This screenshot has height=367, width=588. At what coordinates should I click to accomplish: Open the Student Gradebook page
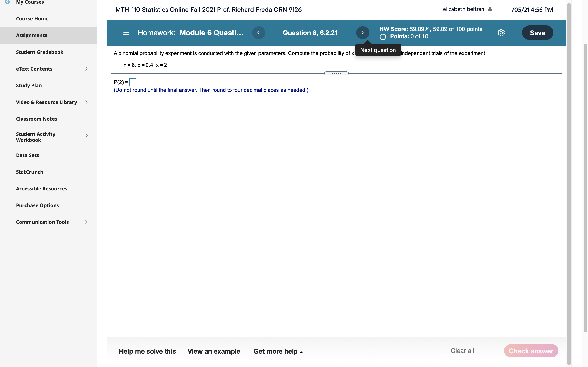[40, 52]
